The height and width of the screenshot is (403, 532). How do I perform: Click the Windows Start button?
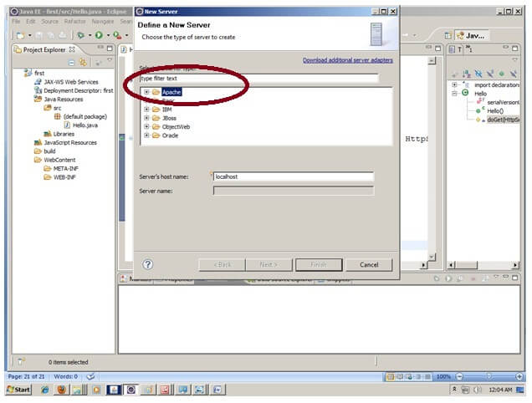(x=18, y=390)
